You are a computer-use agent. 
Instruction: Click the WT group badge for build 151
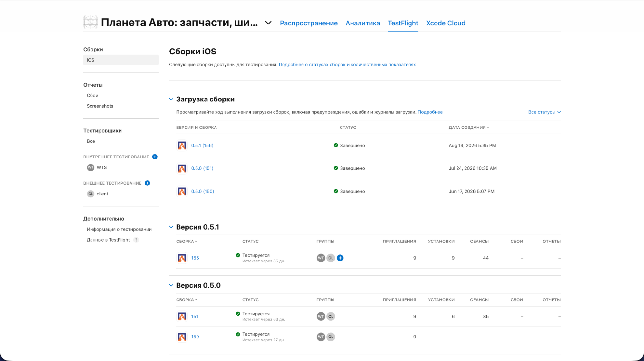coord(321,316)
